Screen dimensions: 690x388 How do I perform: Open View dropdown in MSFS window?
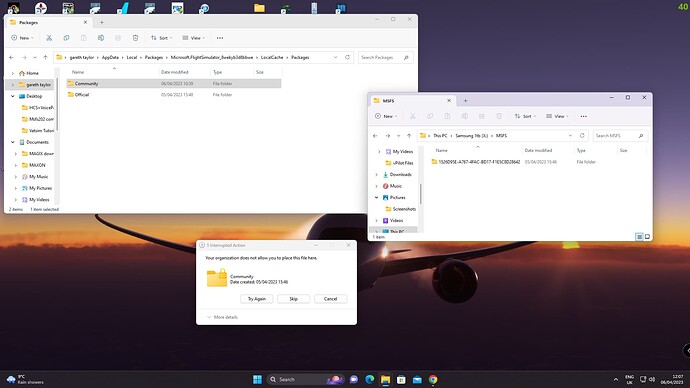(x=558, y=116)
